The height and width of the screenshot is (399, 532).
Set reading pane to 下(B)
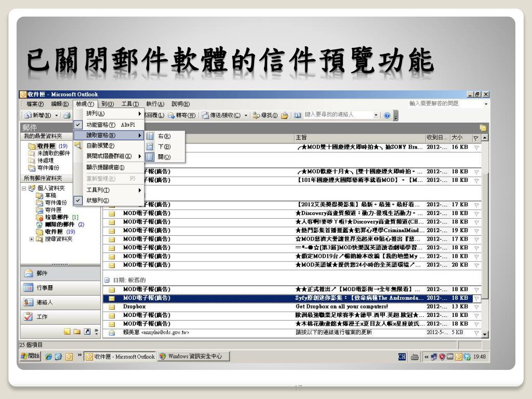[165, 147]
